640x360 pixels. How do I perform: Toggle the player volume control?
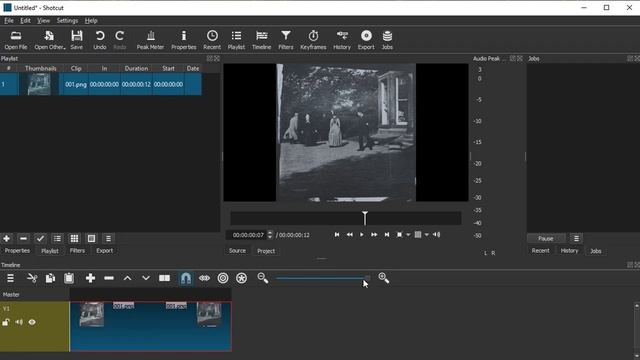pyautogui.click(x=436, y=235)
